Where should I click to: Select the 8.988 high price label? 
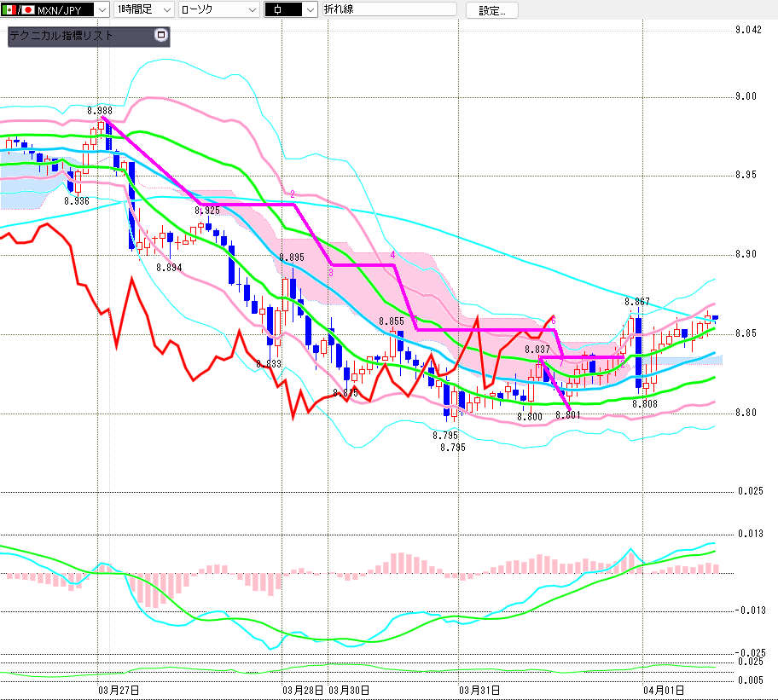[100, 111]
